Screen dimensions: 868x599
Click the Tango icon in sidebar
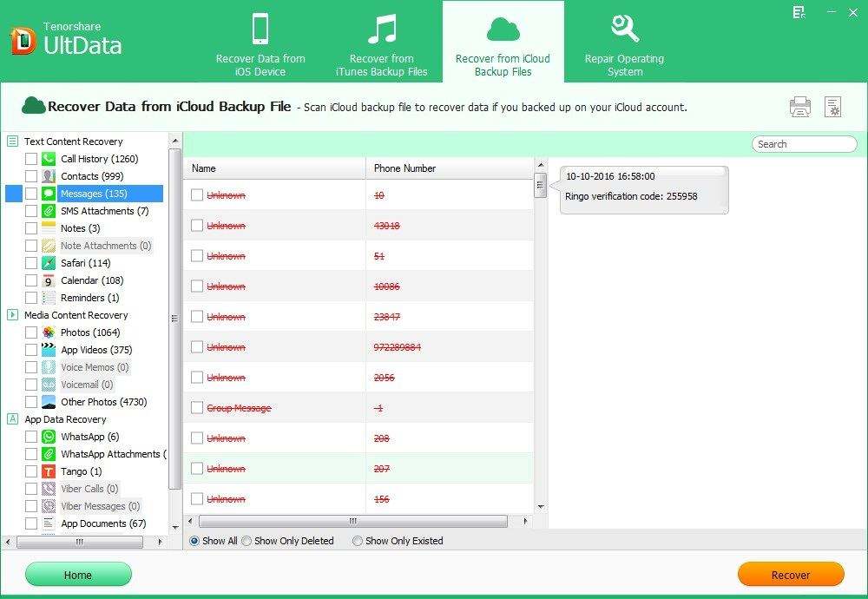pyautogui.click(x=49, y=471)
